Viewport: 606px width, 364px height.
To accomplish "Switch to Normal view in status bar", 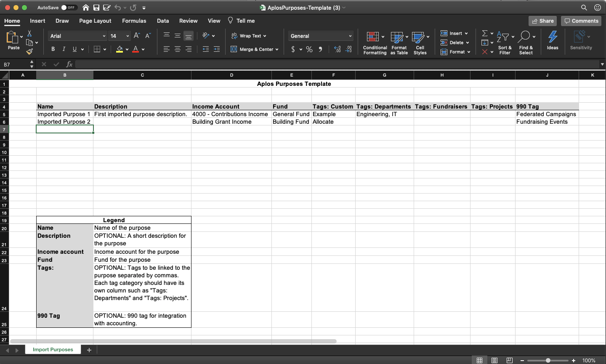I will point(479,360).
